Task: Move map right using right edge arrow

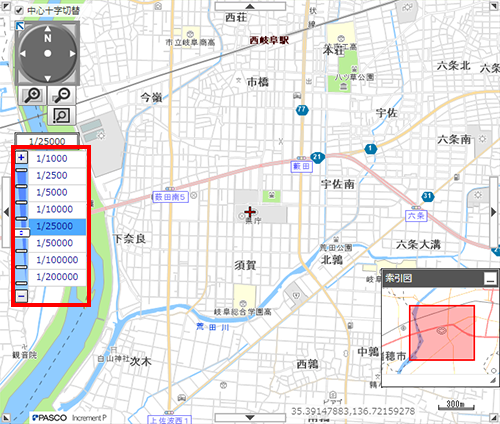Action: pos(494,212)
